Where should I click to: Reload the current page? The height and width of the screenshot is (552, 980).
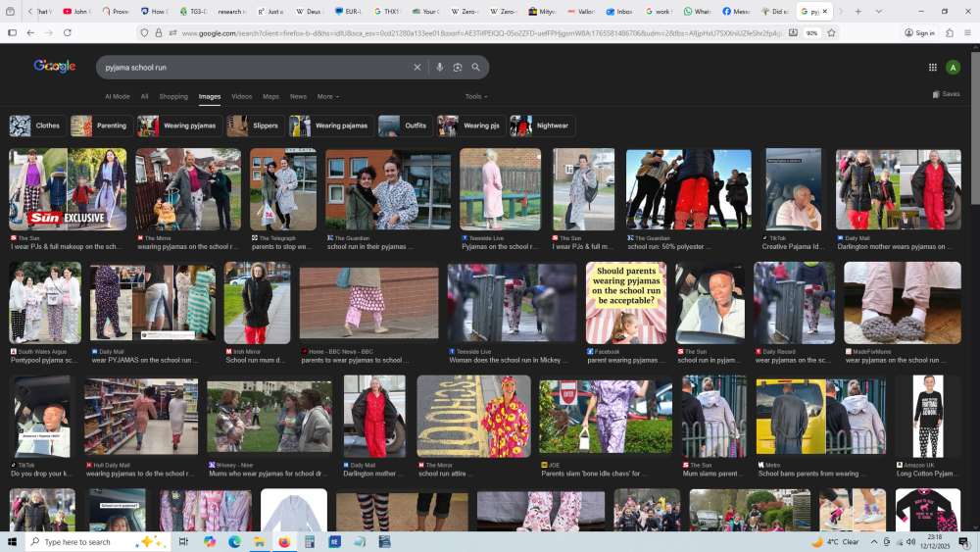pos(67,32)
